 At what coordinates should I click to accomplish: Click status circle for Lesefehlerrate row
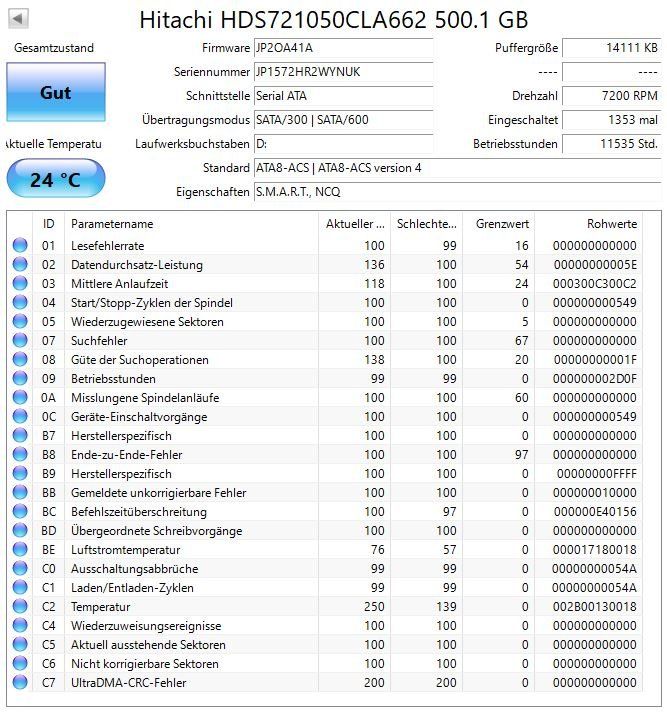(x=20, y=246)
